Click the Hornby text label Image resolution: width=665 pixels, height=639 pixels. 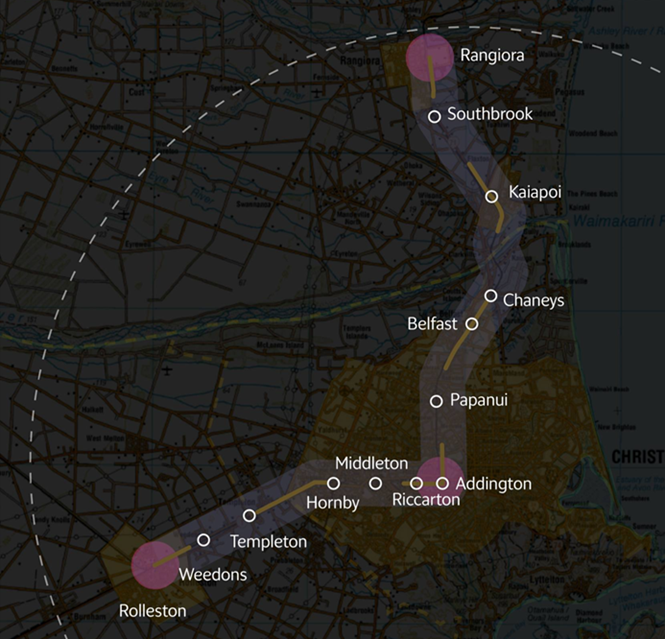click(332, 503)
